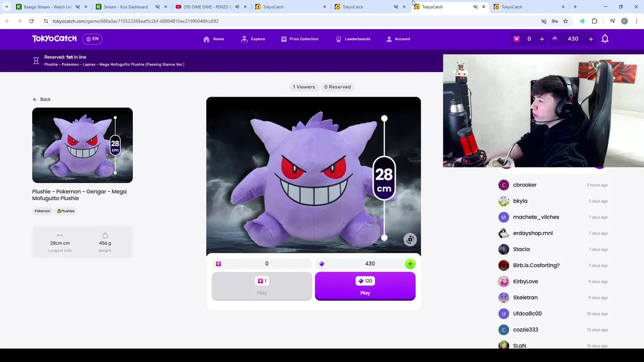This screenshot has height=362, width=644.
Task: Go to Home in the navigation
Action: [x=214, y=39]
